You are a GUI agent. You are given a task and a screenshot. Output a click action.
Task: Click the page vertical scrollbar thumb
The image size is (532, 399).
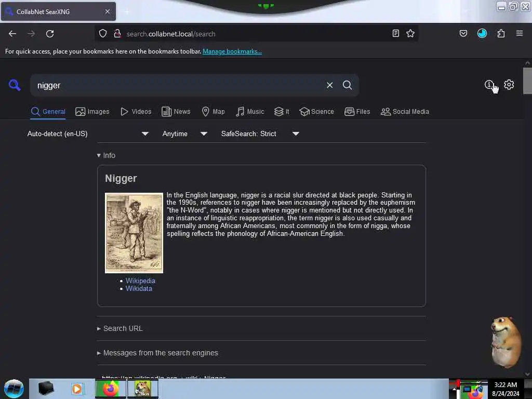527,81
